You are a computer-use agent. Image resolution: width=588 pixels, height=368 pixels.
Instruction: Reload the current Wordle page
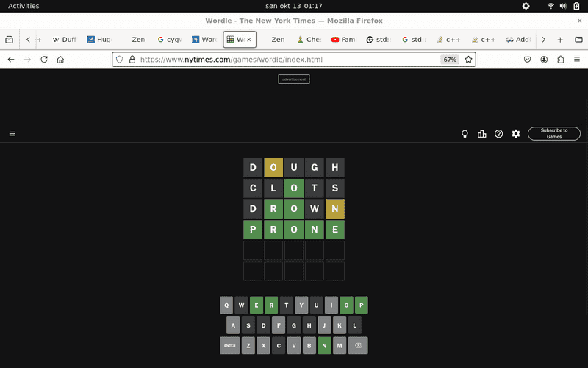[44, 60]
